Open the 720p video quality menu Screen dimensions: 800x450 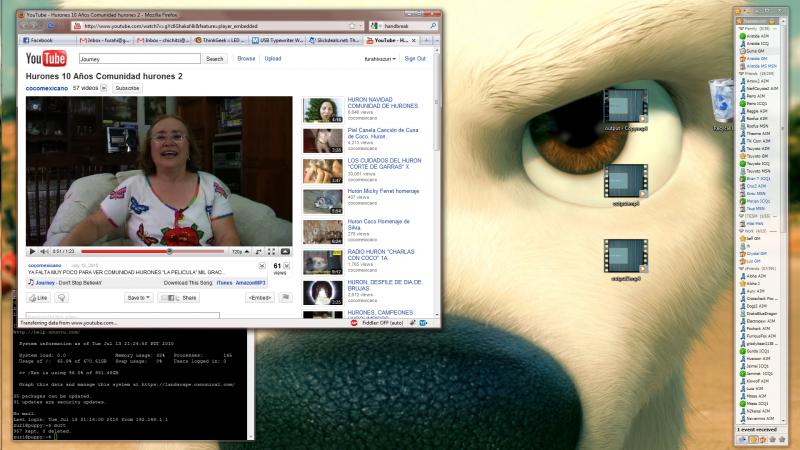point(237,251)
